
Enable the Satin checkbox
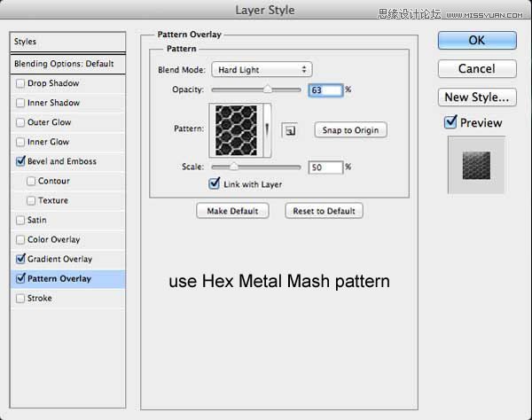[20, 220]
